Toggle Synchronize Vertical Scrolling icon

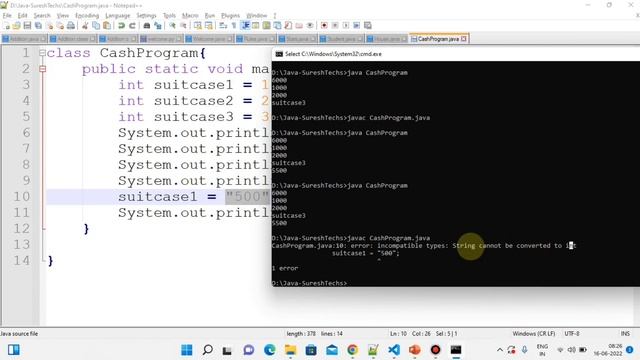point(198,25)
